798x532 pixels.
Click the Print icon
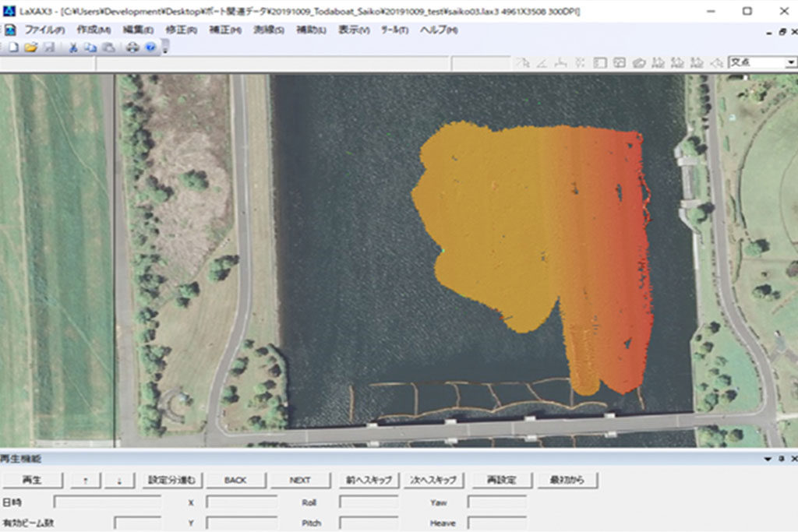point(132,48)
